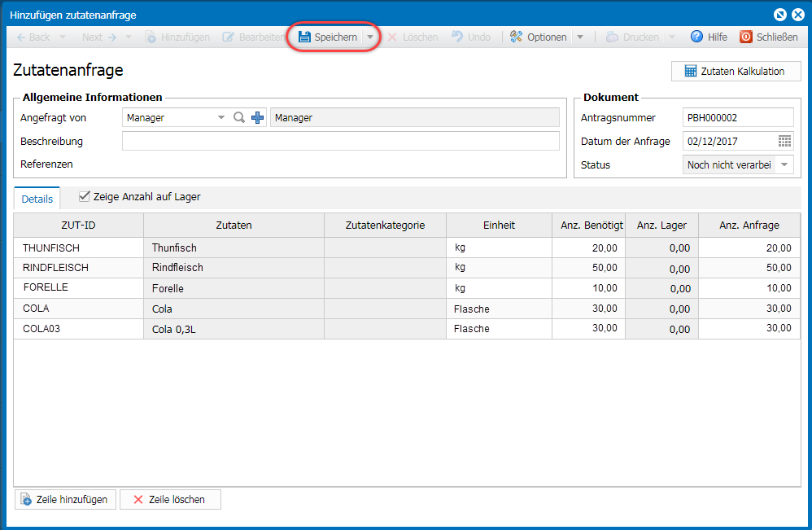Click the Zutaten column header

click(x=234, y=226)
